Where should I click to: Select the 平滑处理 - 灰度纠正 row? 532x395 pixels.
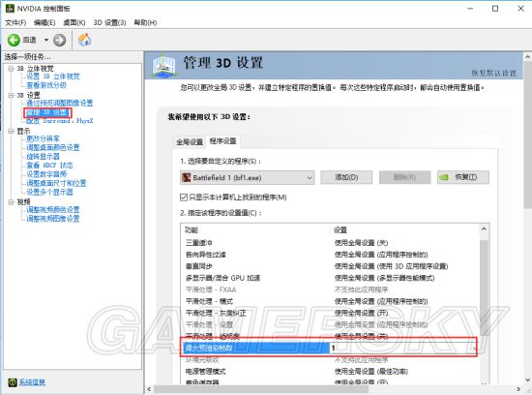(x=331, y=313)
